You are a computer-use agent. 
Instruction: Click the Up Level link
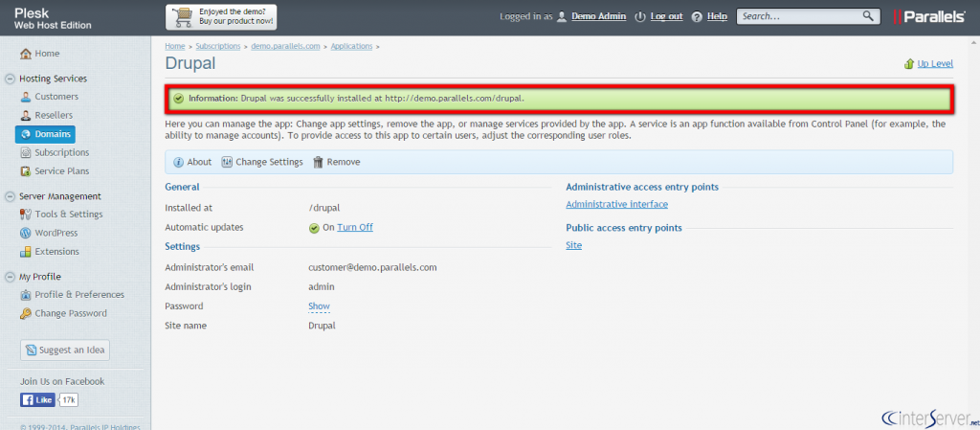(935, 64)
